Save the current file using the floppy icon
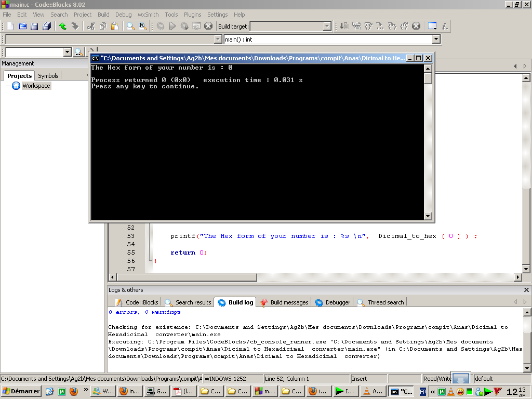Image resolution: width=532 pixels, height=399 pixels. [34, 26]
